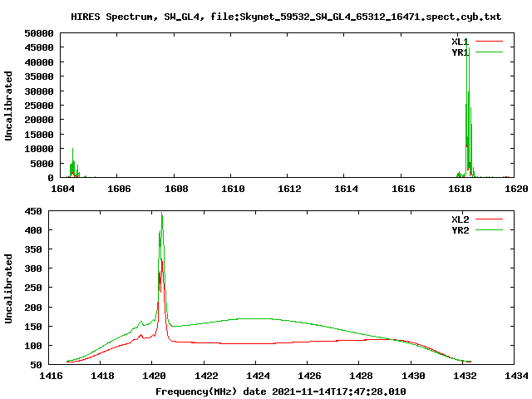Click the YR1 legend label
Viewport: 532px width, 399px height.
tap(460, 52)
